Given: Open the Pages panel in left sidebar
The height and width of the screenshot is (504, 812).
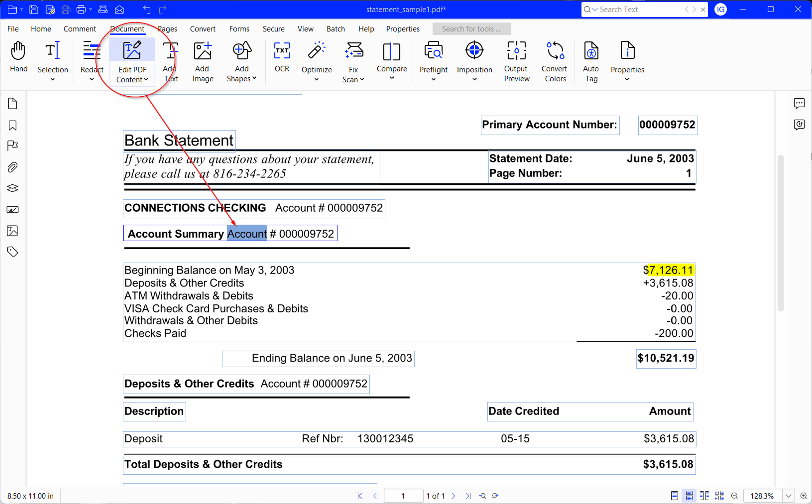Looking at the screenshot, I should click(x=13, y=104).
